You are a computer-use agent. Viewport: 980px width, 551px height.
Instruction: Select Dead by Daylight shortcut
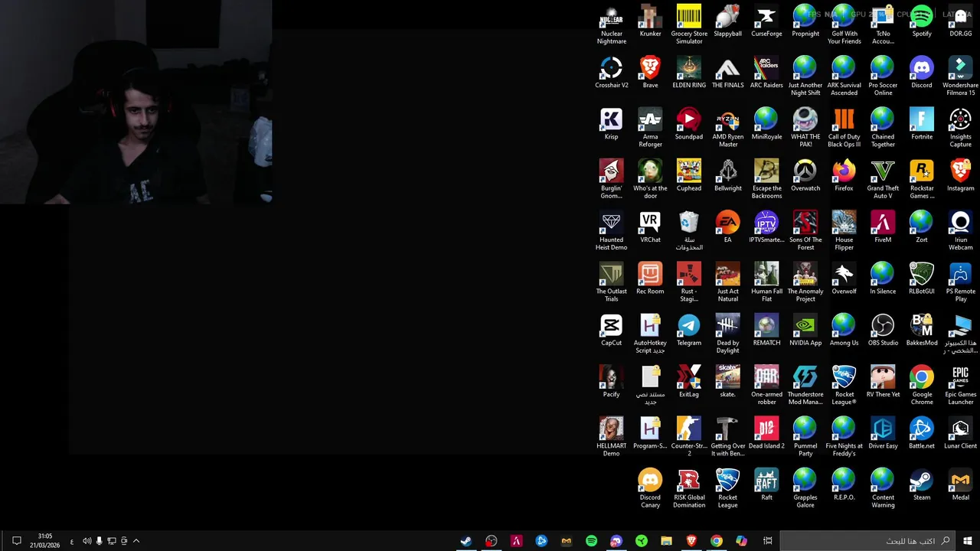pos(727,333)
